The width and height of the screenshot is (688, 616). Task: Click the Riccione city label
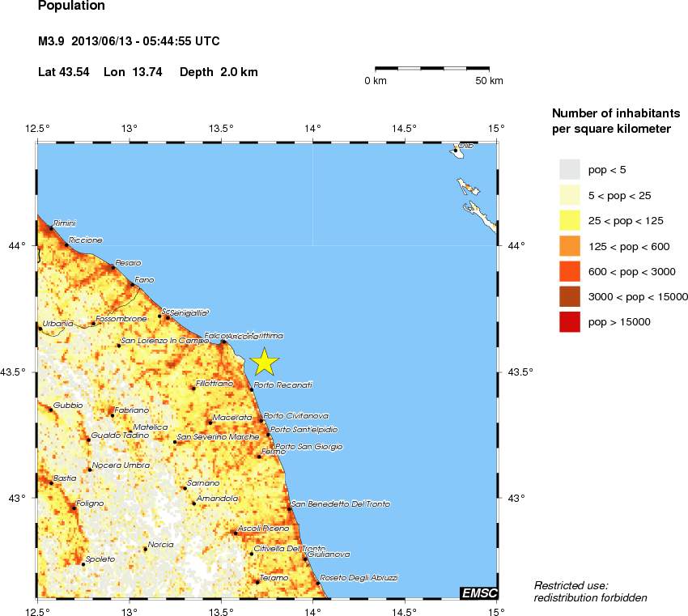(86, 240)
